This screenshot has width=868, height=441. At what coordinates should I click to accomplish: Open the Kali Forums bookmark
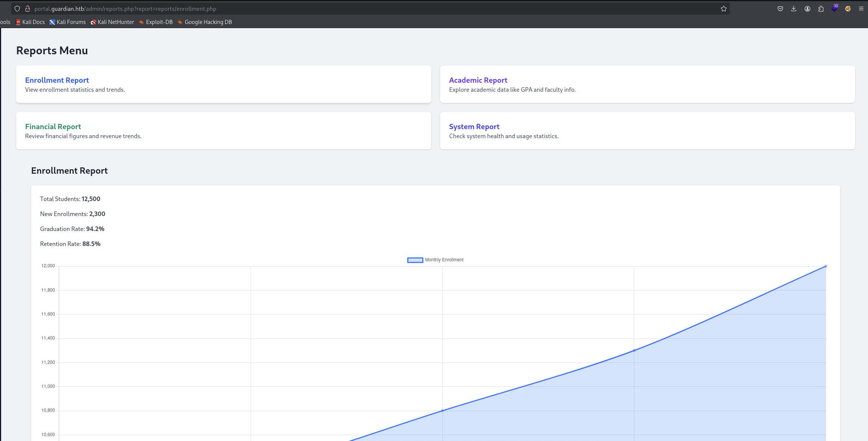click(x=67, y=22)
